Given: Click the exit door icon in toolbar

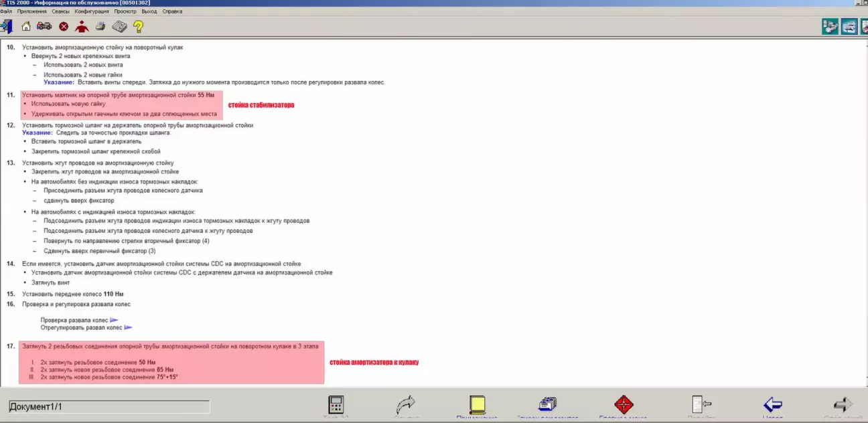Looking at the screenshot, I should [6, 27].
